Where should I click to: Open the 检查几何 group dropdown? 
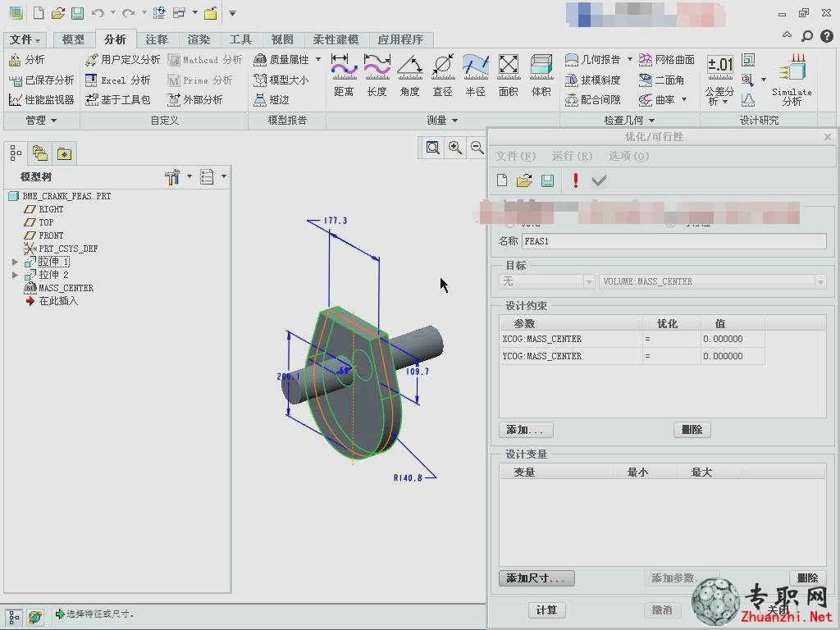pos(629,121)
